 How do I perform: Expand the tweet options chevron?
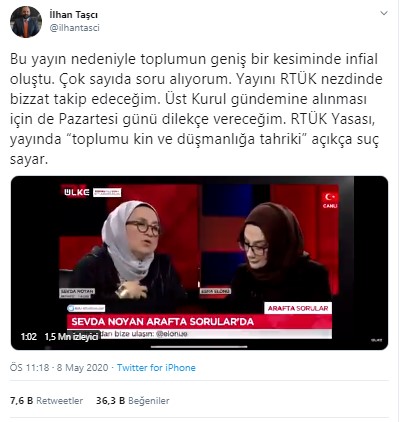384,13
